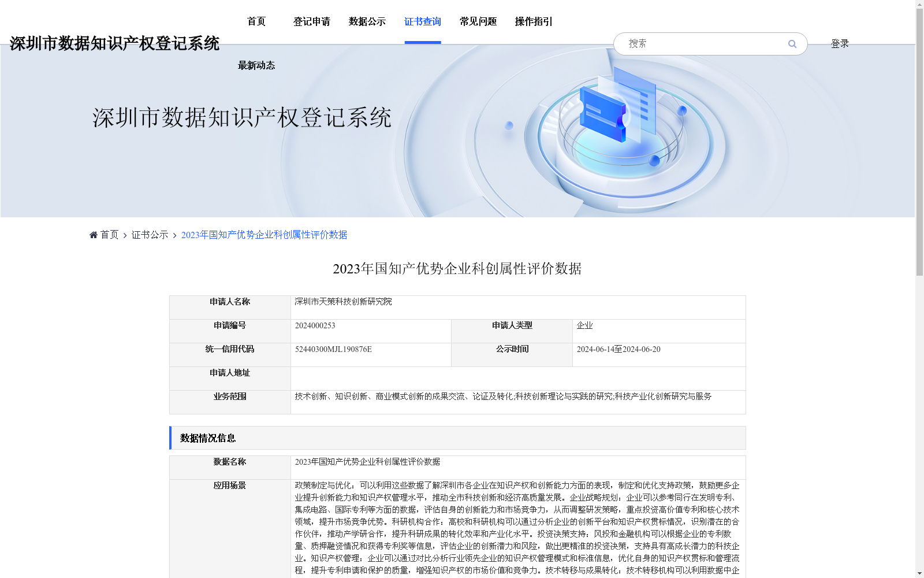The width and height of the screenshot is (924, 578).
Task: Open the 最新动态 nav item
Action: coord(256,65)
